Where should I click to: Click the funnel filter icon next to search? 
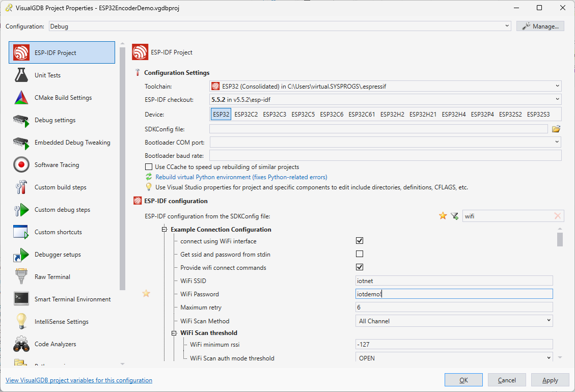[454, 216]
